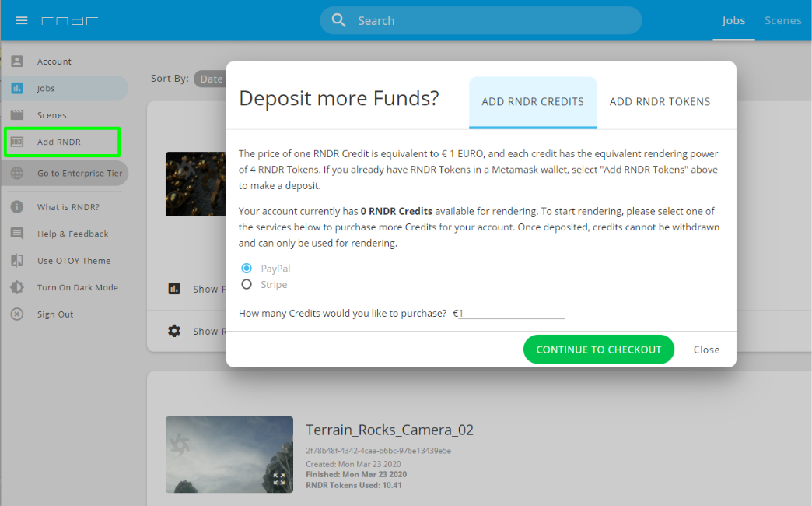The width and height of the screenshot is (812, 506).
Task: Select the Stripe radio button
Action: 247,284
